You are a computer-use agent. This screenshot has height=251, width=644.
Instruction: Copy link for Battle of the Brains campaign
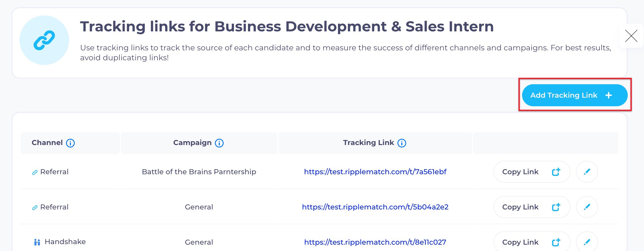(531, 172)
